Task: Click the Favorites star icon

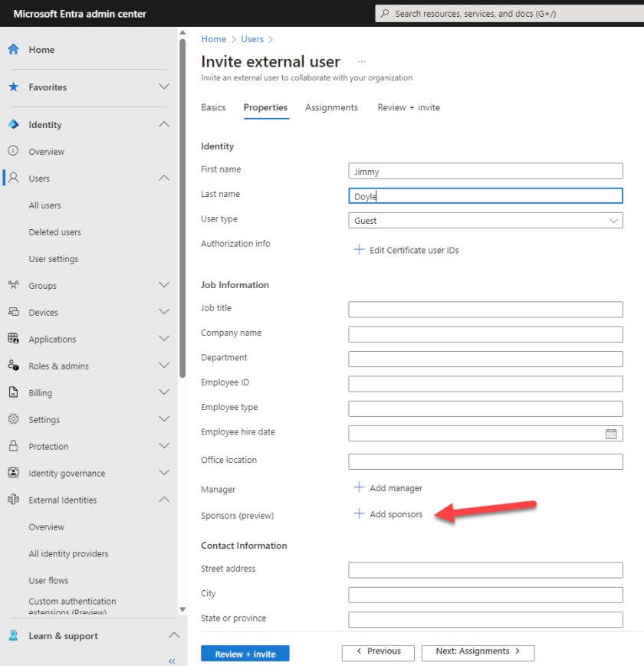Action: [14, 87]
